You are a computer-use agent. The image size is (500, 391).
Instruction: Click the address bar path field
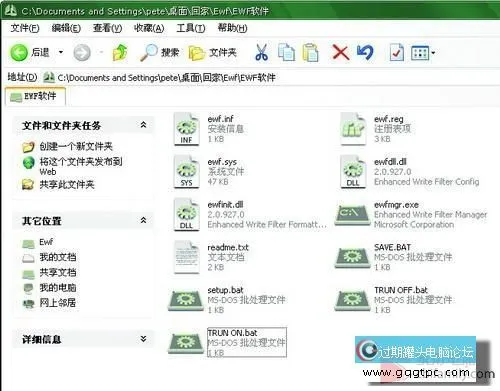click(270, 78)
